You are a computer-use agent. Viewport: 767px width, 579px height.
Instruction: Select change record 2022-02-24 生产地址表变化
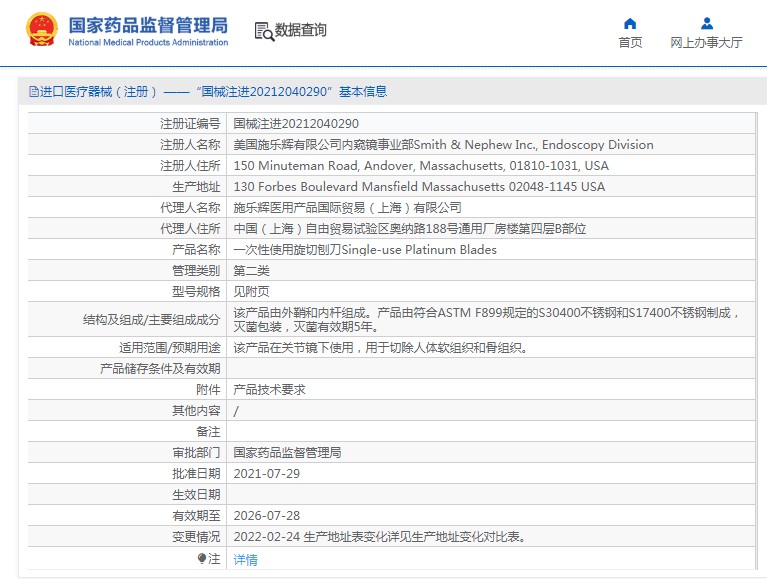pos(380,537)
